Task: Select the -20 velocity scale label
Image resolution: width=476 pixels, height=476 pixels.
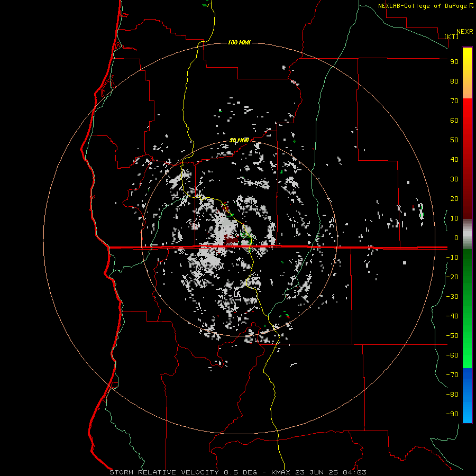Action: pyautogui.click(x=452, y=277)
